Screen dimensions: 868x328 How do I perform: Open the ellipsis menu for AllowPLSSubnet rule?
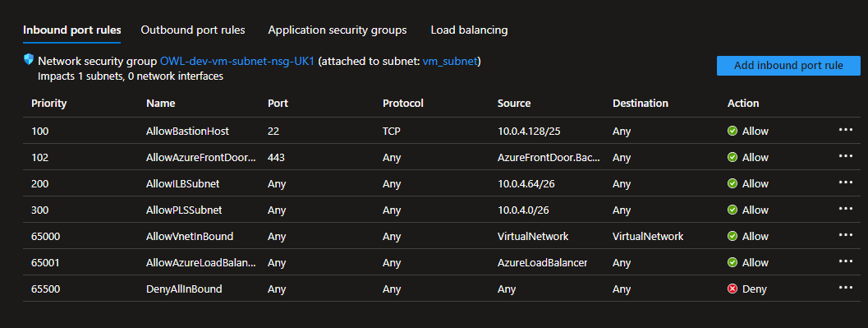pyautogui.click(x=845, y=208)
